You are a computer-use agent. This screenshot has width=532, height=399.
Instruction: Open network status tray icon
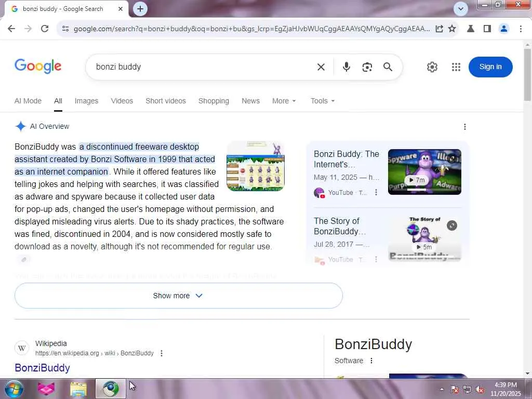click(467, 389)
